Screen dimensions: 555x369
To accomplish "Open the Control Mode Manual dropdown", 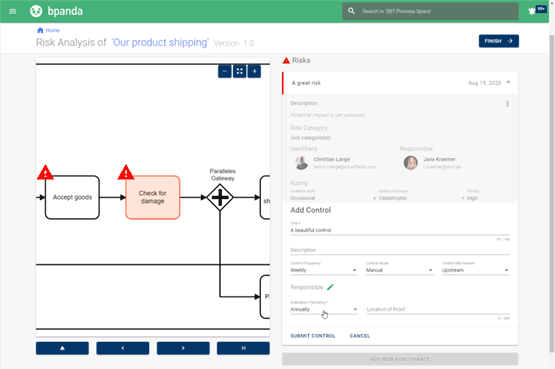I will pyautogui.click(x=399, y=270).
